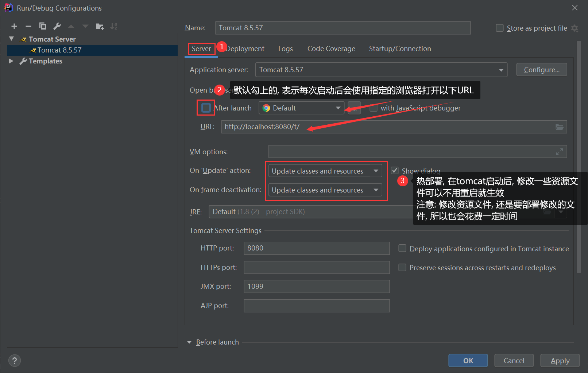This screenshot has height=373, width=588.
Task: Click the JMX port field 1099
Action: [x=317, y=287]
